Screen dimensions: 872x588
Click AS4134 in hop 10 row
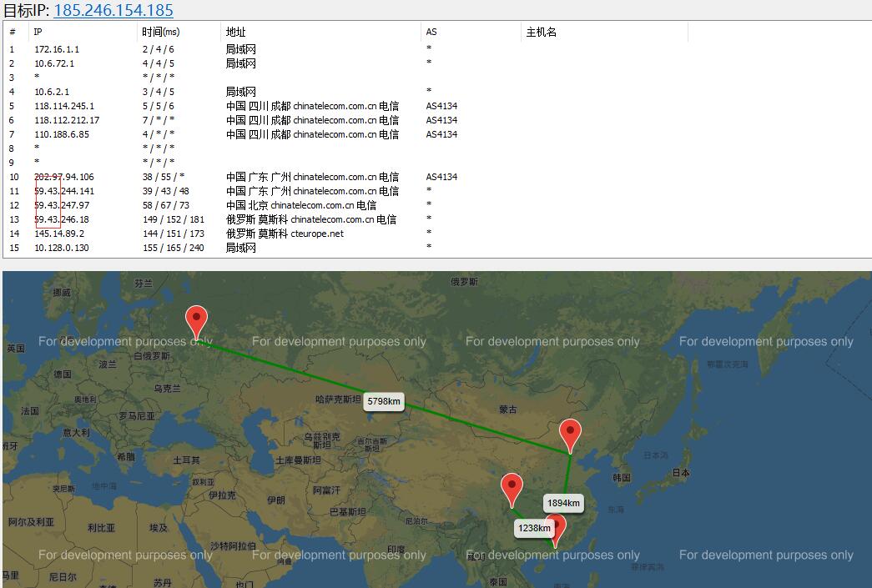tap(441, 177)
